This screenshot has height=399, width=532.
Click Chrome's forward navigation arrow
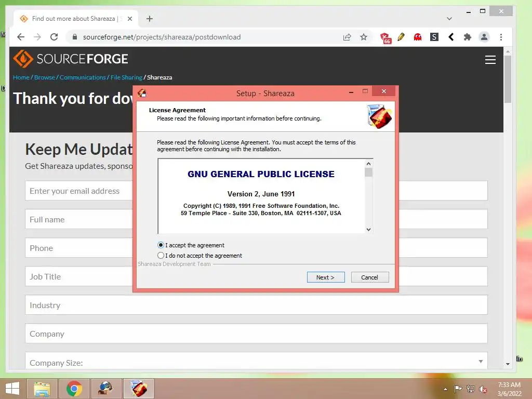tap(37, 37)
